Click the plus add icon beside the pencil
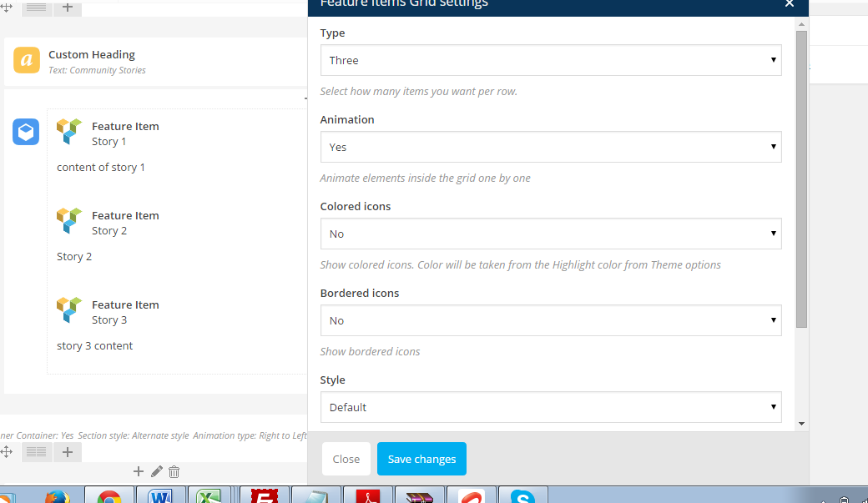Viewport: 868px width, 503px height. pyautogui.click(x=139, y=471)
